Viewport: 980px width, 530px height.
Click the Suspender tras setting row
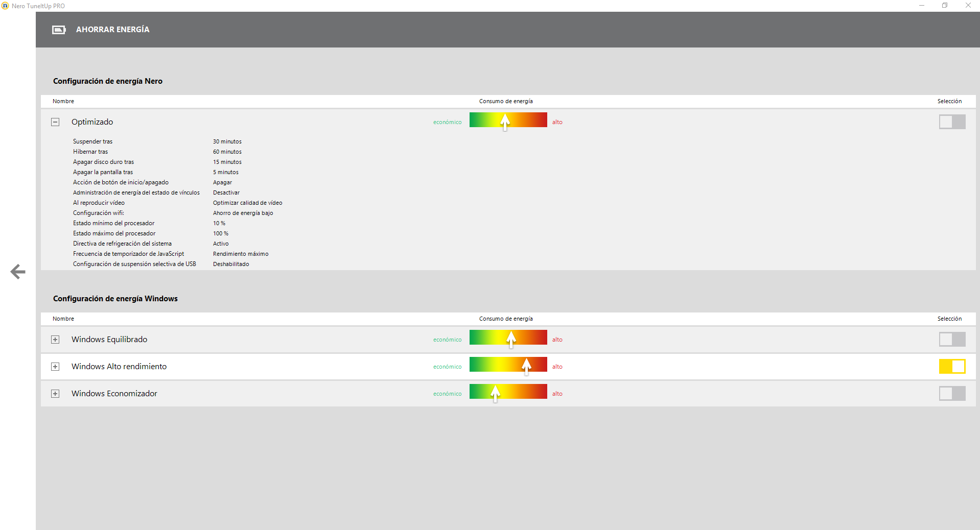click(x=157, y=141)
